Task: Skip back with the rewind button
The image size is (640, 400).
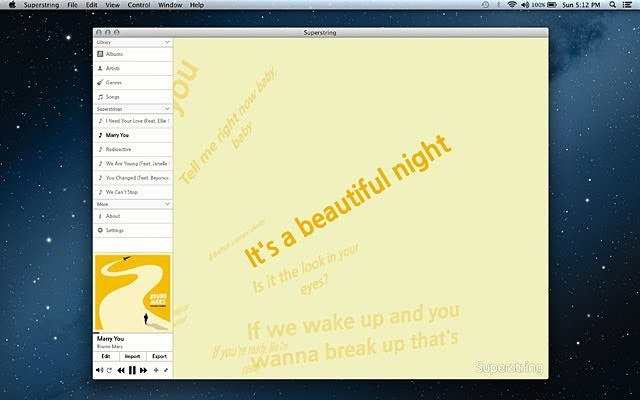Action: click(121, 370)
